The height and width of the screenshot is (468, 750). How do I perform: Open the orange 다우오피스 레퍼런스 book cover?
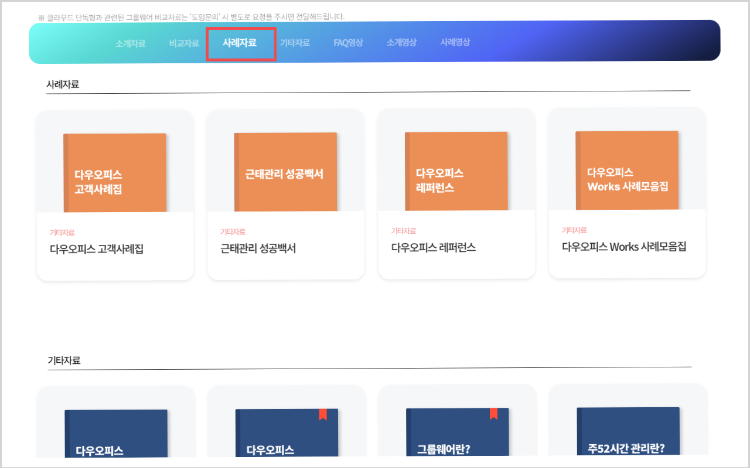pos(456,171)
